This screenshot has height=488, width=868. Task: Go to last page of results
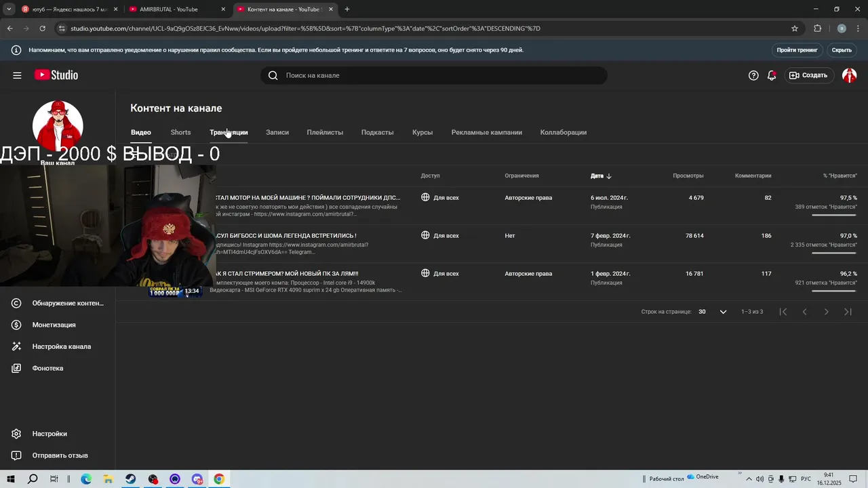848,312
